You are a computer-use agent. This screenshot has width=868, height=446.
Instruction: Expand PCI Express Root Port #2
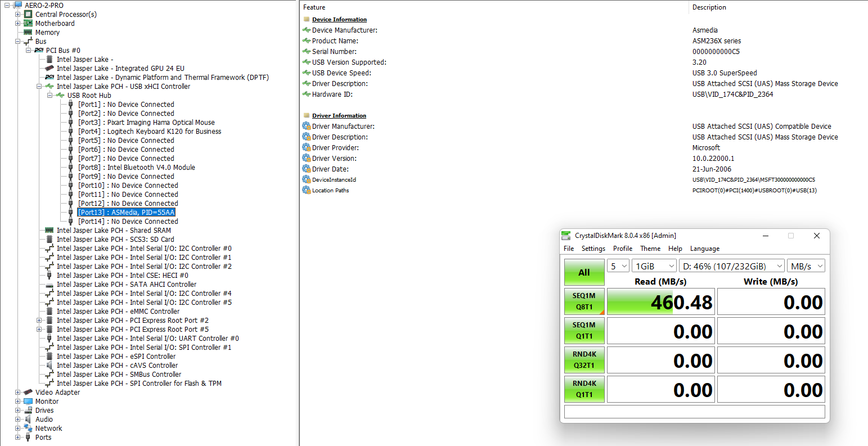coord(39,320)
